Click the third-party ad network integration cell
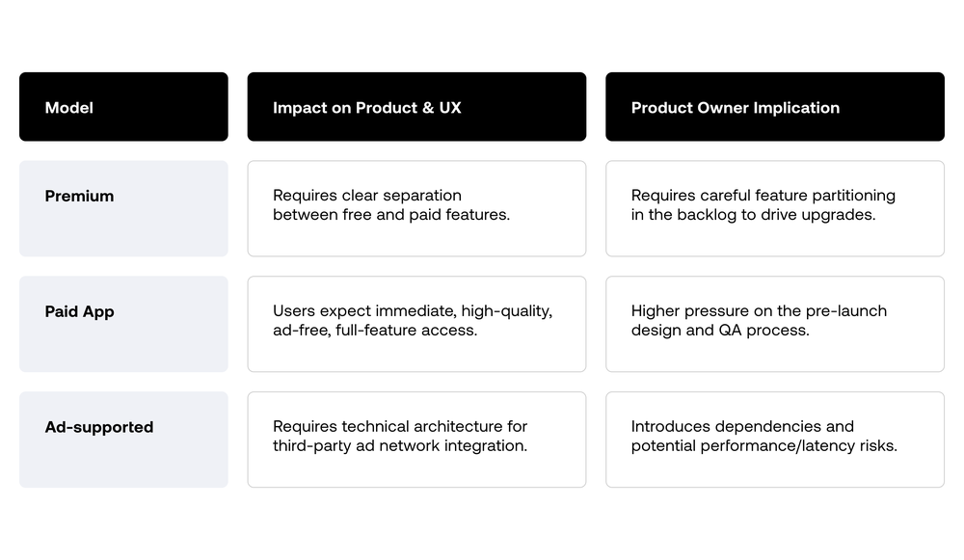Screen dimensions: 964x560 coord(416,440)
